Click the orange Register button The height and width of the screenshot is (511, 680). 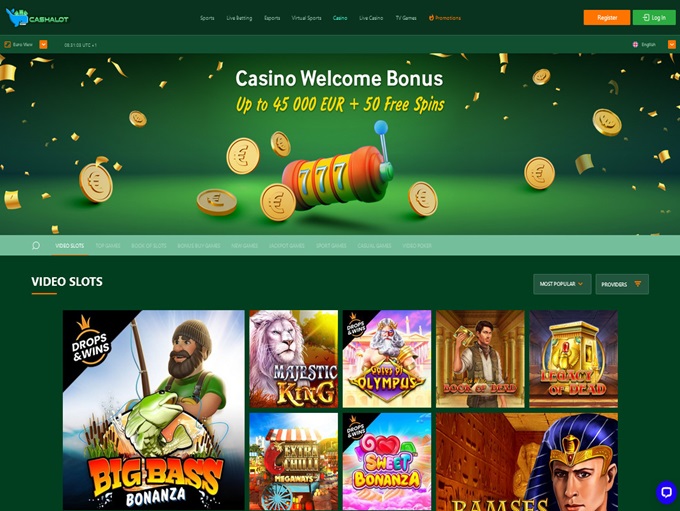[607, 17]
